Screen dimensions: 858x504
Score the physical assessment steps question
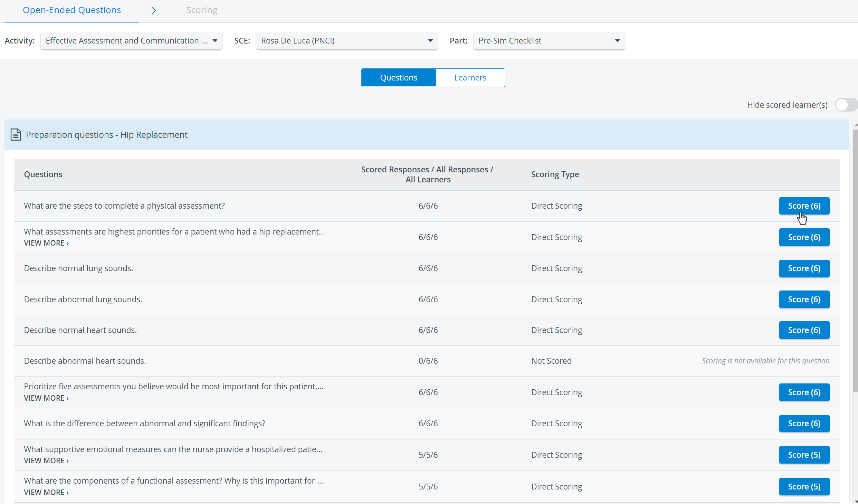[804, 206]
